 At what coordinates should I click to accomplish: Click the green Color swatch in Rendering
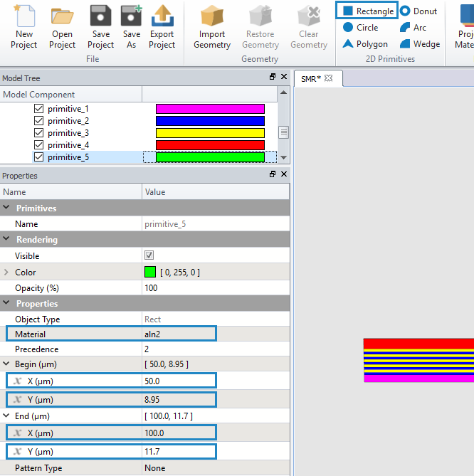(150, 272)
